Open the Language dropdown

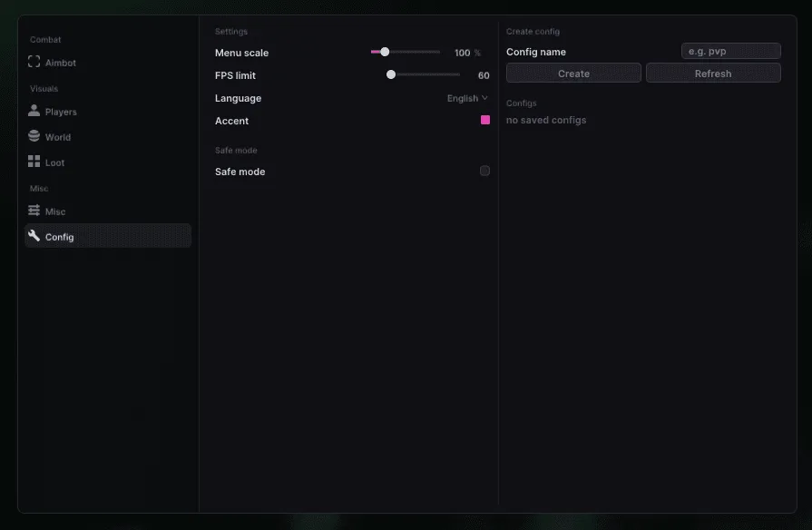tap(467, 98)
